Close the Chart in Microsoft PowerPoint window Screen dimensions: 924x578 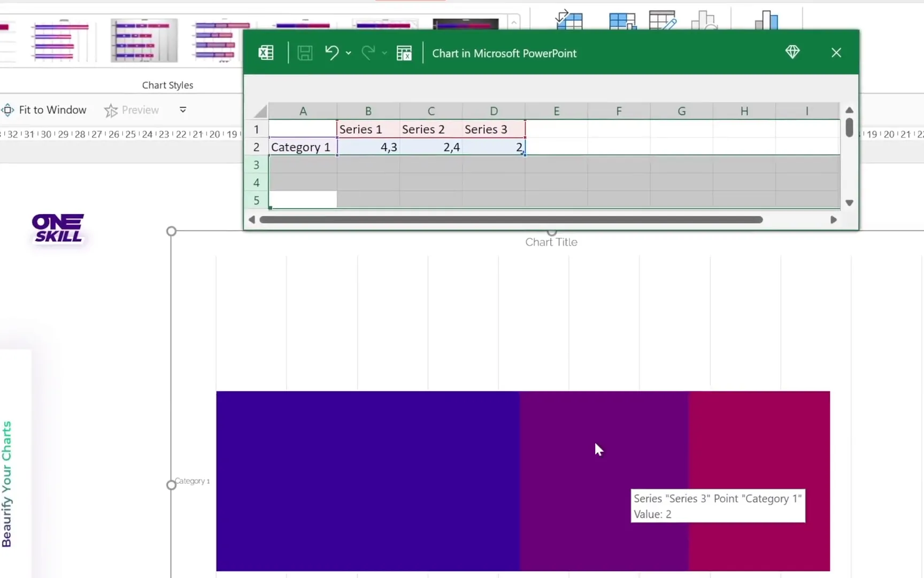point(836,52)
